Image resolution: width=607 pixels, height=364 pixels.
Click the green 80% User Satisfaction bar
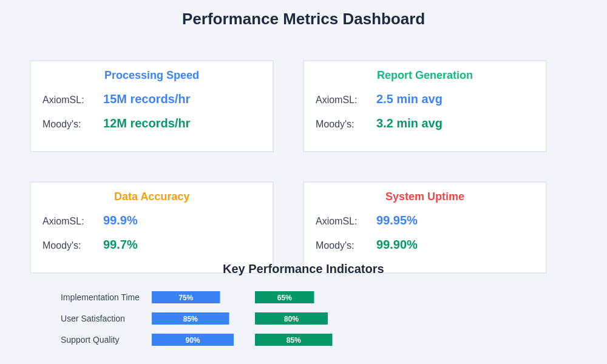click(x=291, y=318)
